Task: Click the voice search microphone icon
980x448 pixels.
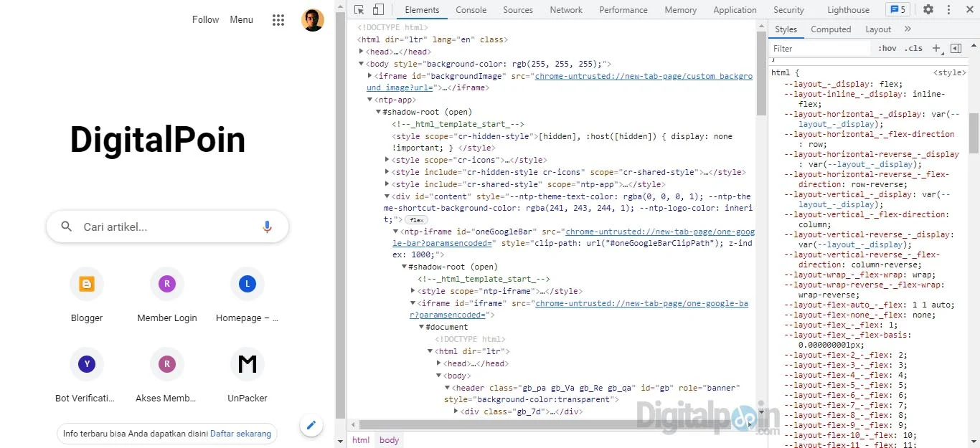Action: (267, 227)
